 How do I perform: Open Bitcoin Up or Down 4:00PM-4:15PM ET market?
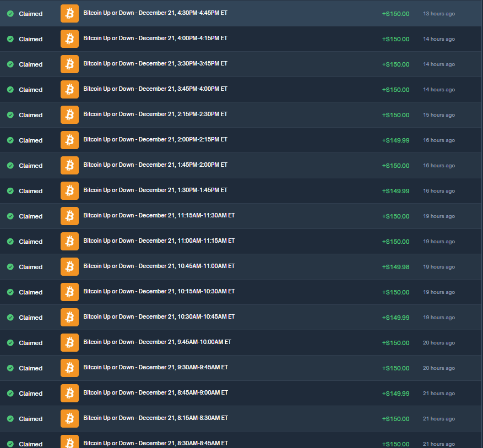click(155, 38)
